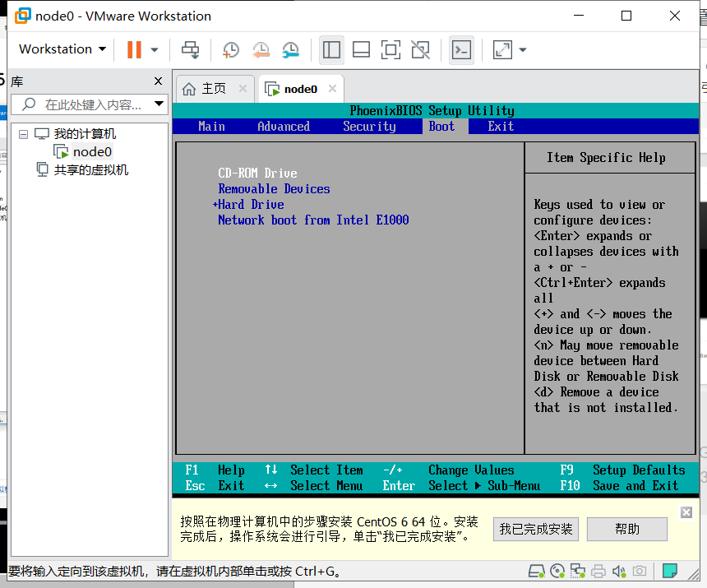
Task: Click the teal message notification icon
Action: coord(670,571)
